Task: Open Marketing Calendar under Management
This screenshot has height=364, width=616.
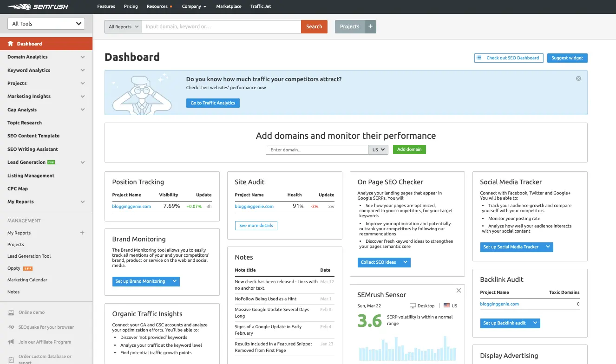Action: tap(27, 280)
